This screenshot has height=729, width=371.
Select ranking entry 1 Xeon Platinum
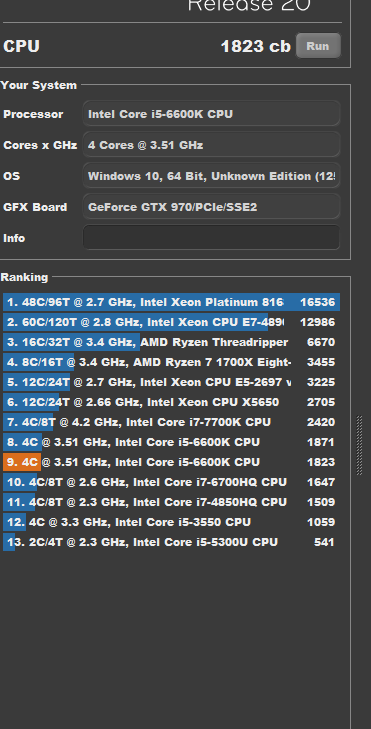click(172, 302)
